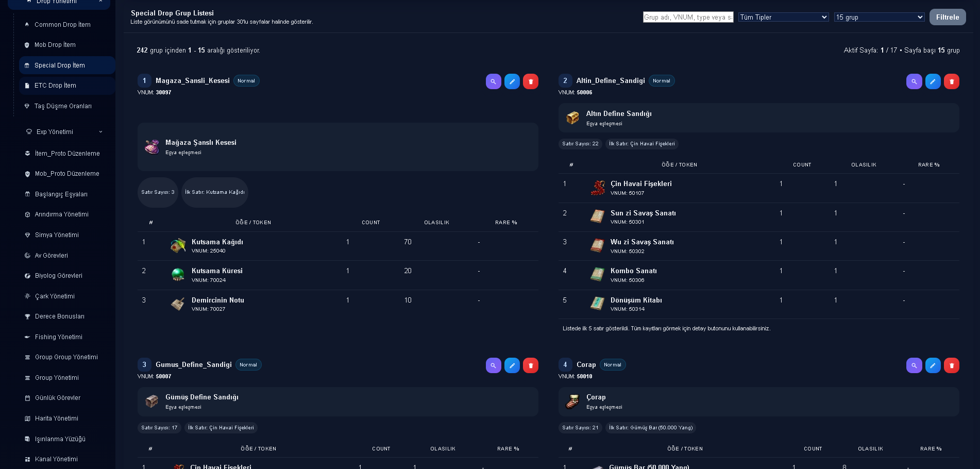Click the Gümüş Define Sandığı chest icon
Screen dimensions: 980x469
(152, 401)
